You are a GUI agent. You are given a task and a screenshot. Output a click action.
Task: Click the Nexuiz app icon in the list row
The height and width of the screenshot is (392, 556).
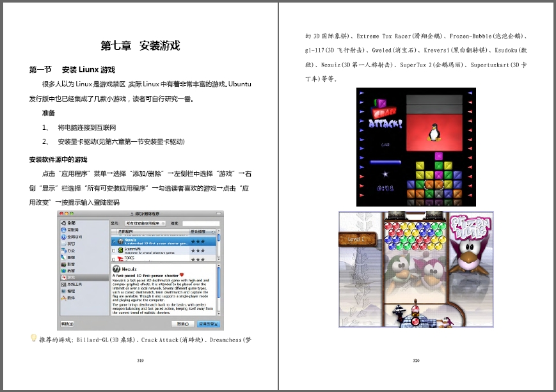point(120,241)
